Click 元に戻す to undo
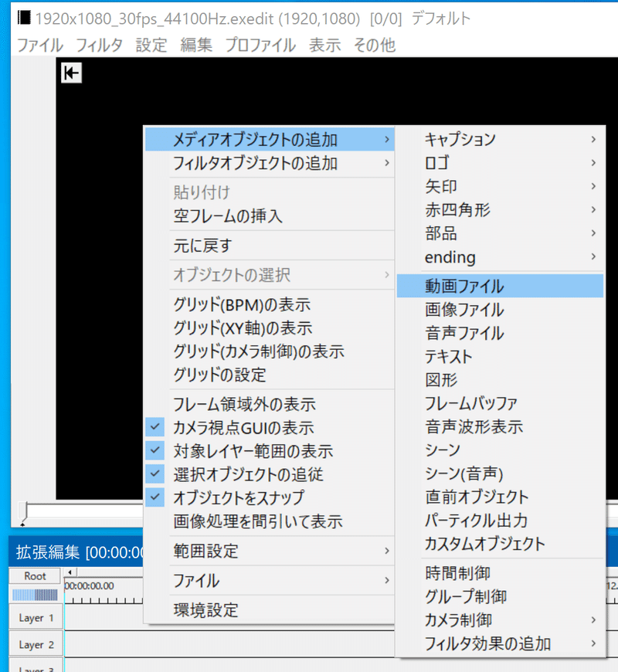The width and height of the screenshot is (618, 672). [x=270, y=246]
